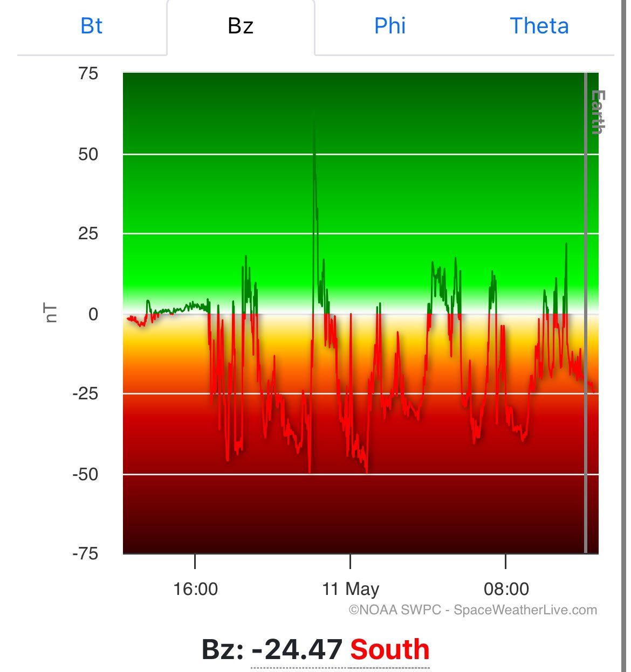The image size is (631, 672).
Task: Click the ©NOAA SWPC - SpaceWeatherLive.com credit
Action: (473, 610)
